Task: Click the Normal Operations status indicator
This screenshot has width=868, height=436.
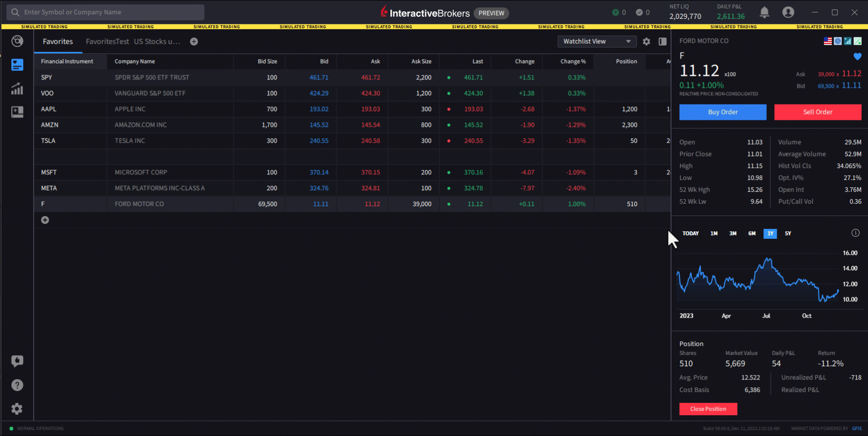Action: [x=37, y=429]
